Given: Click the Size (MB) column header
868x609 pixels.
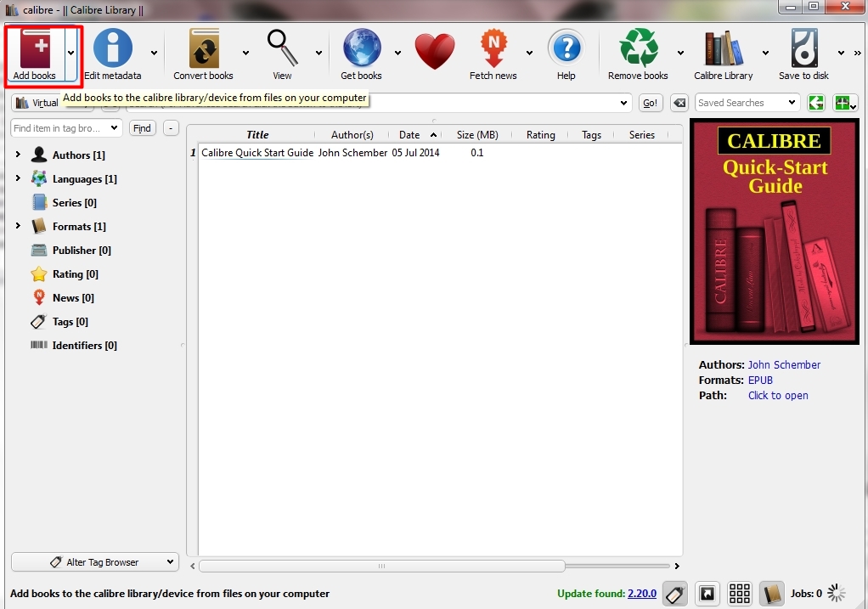Looking at the screenshot, I should click(476, 135).
